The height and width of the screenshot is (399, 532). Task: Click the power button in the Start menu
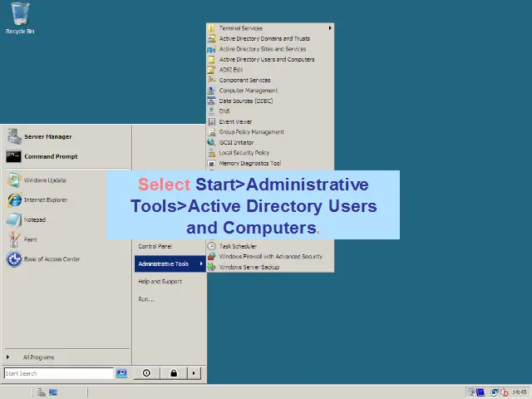tap(146, 373)
